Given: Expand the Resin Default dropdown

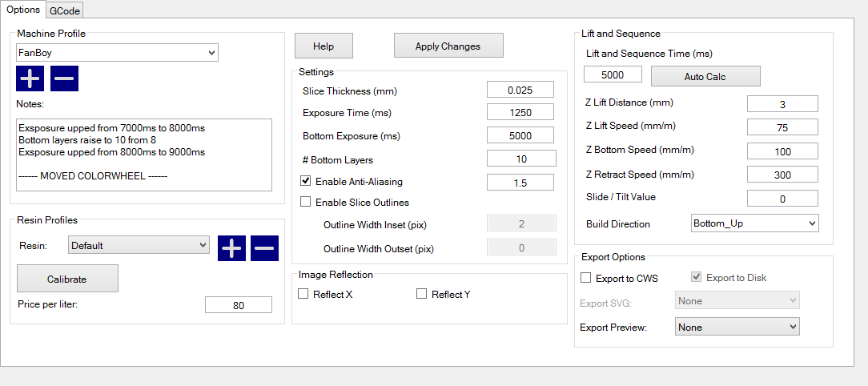Looking at the screenshot, I should [139, 246].
